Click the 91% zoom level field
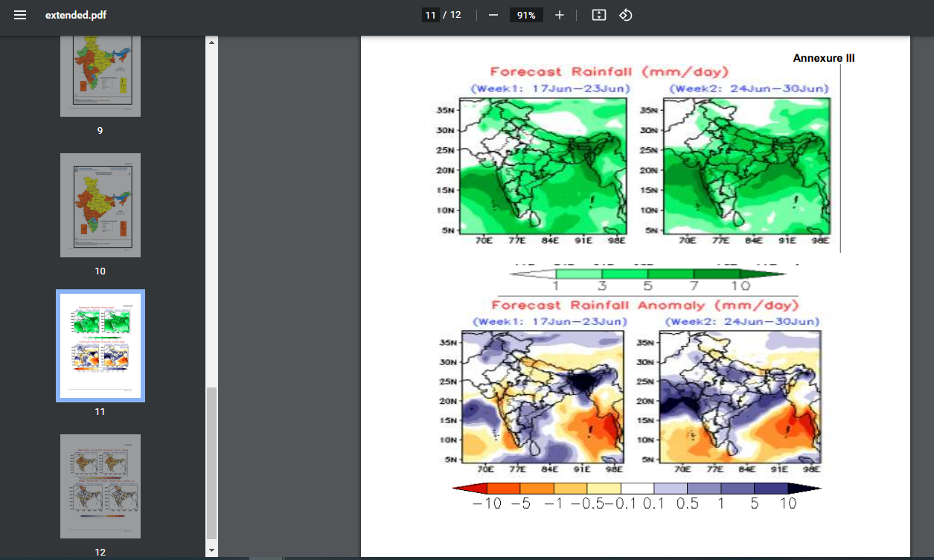This screenshot has width=934, height=560. click(526, 15)
